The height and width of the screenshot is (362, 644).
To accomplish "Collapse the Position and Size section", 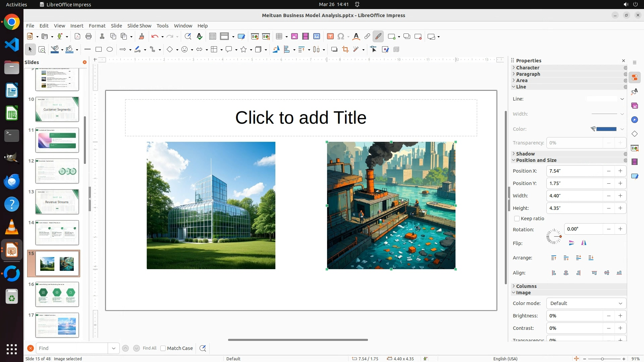I will tap(536, 160).
